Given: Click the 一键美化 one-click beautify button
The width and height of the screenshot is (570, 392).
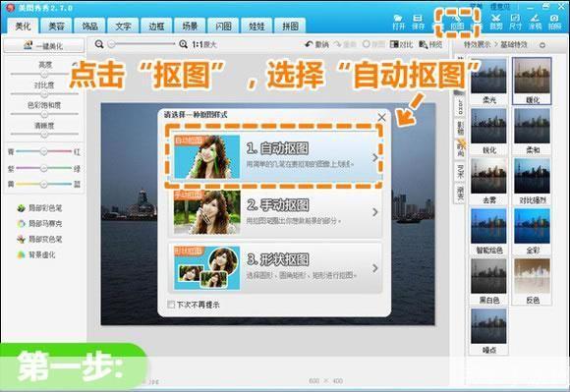Looking at the screenshot, I should [43, 46].
